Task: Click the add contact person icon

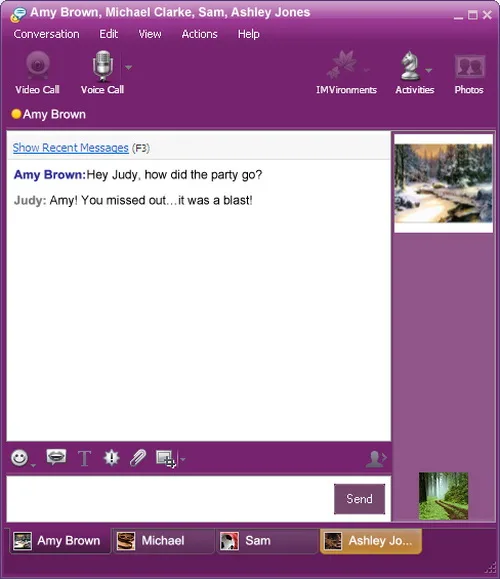Action: coord(376,459)
